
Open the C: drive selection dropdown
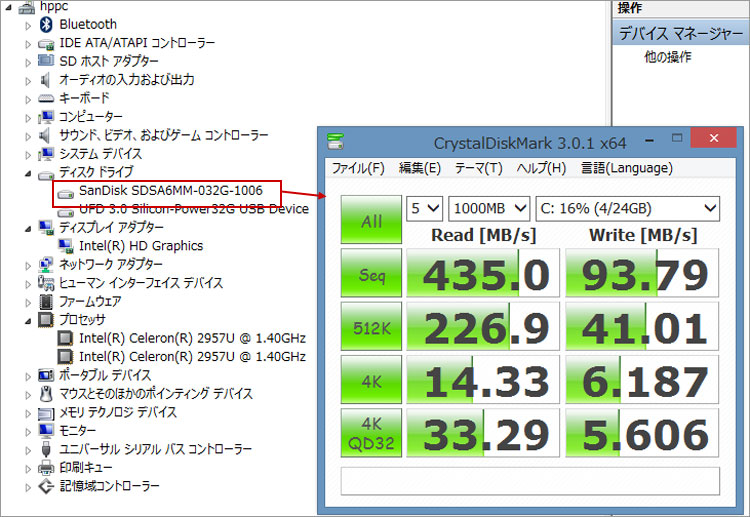[x=627, y=208]
